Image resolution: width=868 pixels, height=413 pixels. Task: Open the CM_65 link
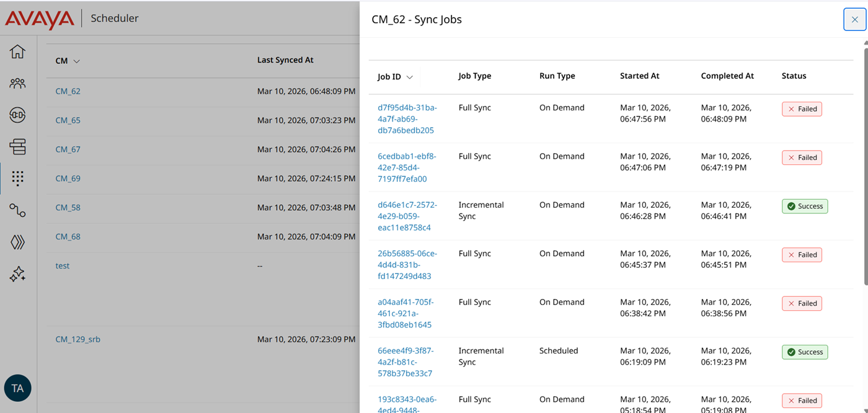pos(68,120)
